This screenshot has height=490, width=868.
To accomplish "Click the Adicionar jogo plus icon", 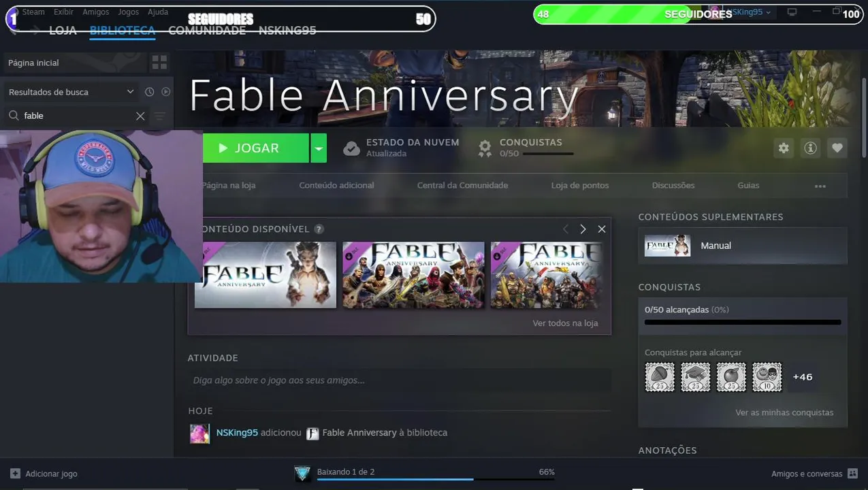I will click(x=15, y=474).
